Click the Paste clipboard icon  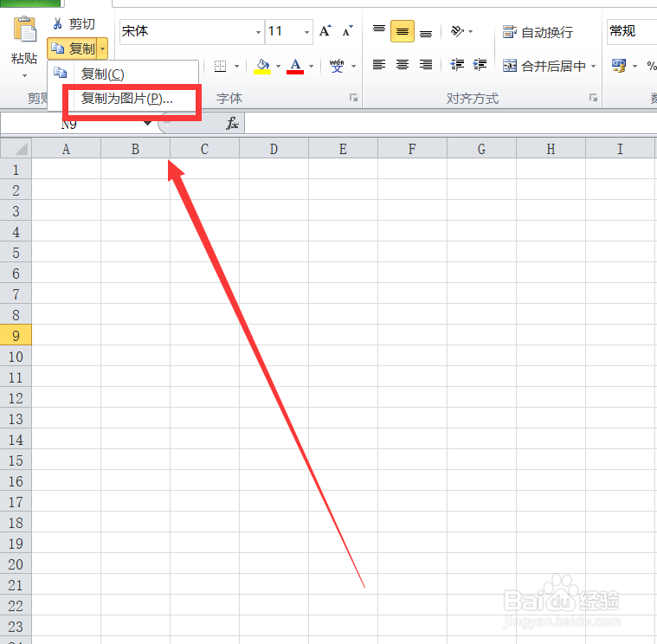(x=25, y=29)
